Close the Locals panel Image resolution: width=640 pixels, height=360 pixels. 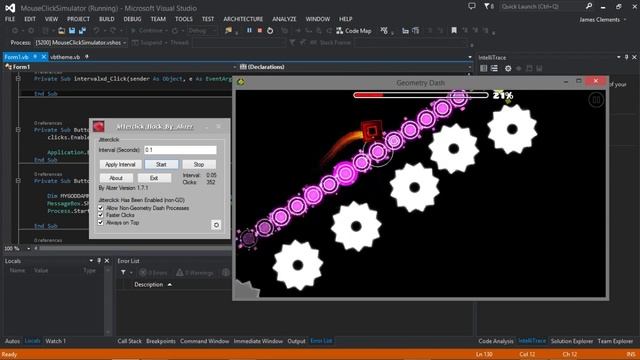(x=107, y=260)
